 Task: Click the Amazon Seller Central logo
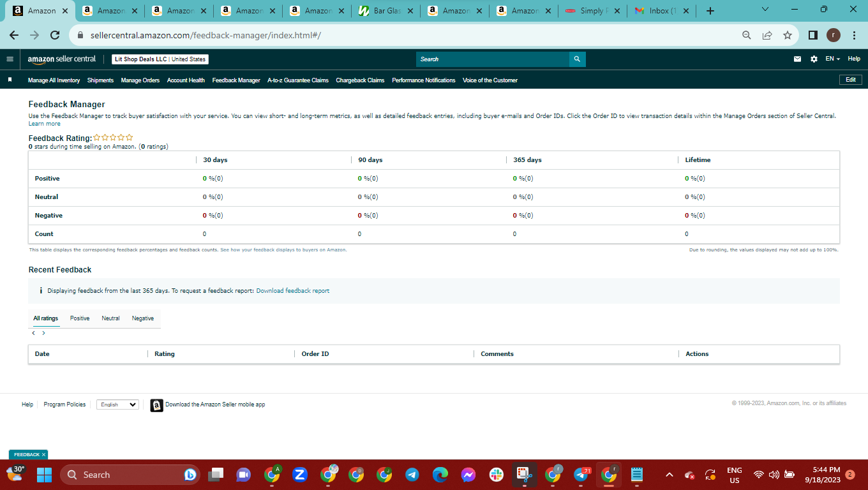click(x=61, y=59)
